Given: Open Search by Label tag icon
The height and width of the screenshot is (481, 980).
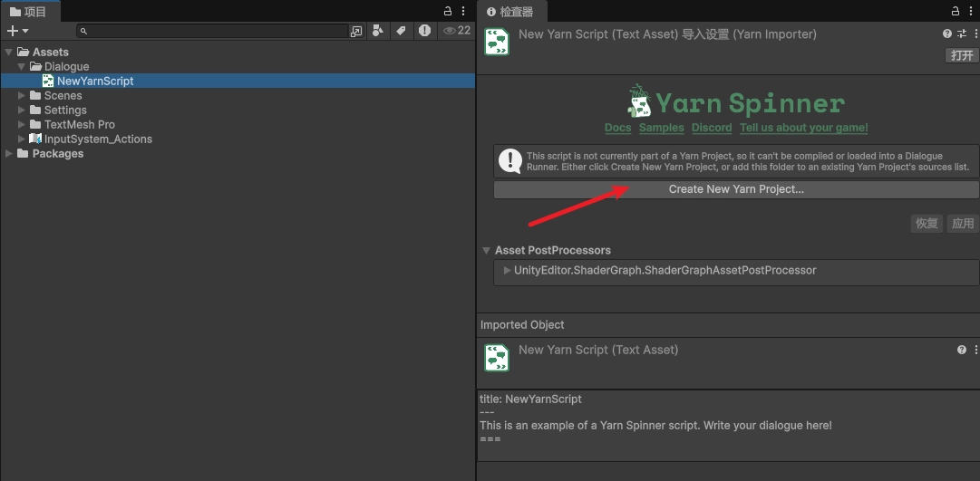Looking at the screenshot, I should pyautogui.click(x=401, y=31).
